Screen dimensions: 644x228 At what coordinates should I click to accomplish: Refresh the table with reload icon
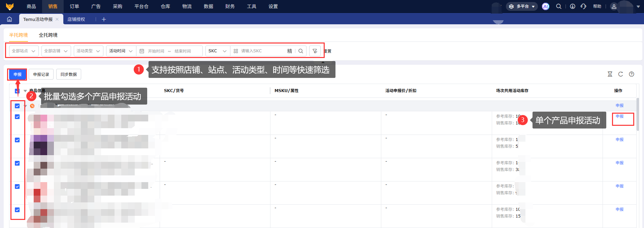pos(621,74)
